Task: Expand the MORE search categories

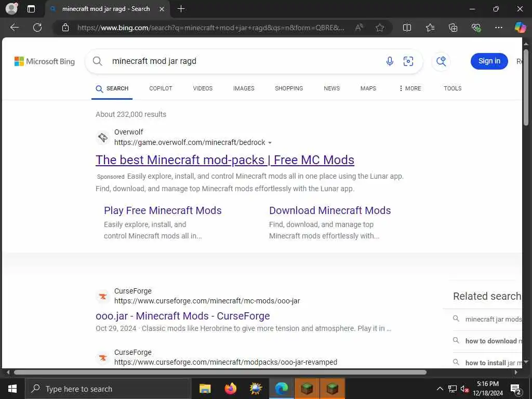Action: (410, 88)
